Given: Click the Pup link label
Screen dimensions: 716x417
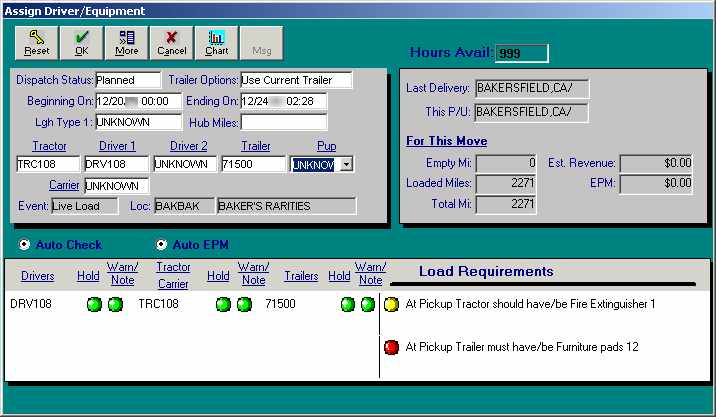Looking at the screenshot, I should (326, 146).
